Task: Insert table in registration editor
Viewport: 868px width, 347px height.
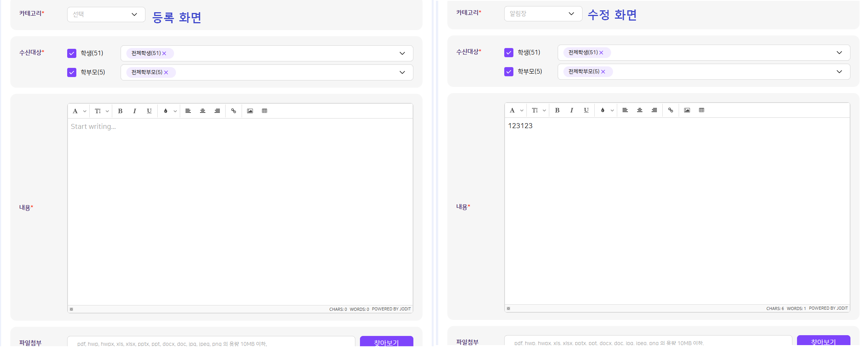Action: click(x=265, y=111)
